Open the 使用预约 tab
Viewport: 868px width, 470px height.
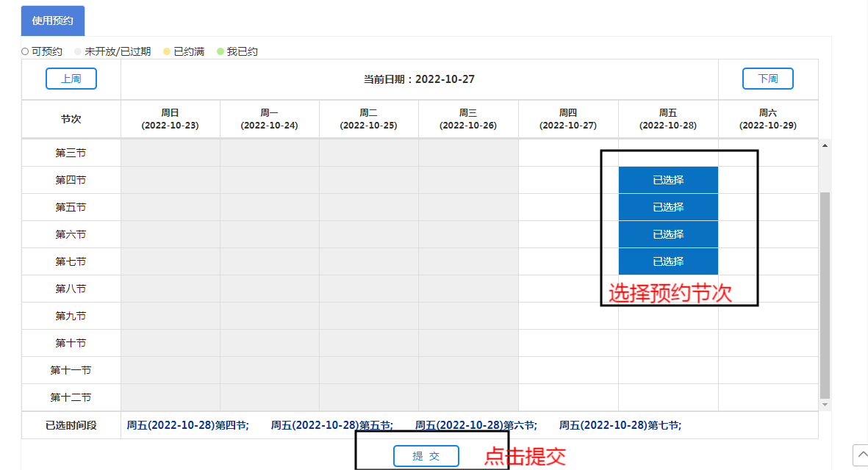(53, 21)
